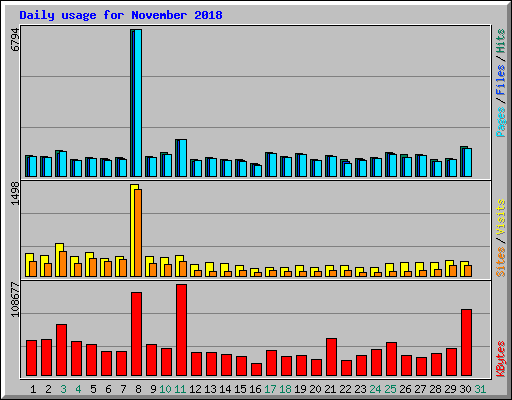Click green day label 31 on the x-axis
The height and width of the screenshot is (400, 512).
[x=480, y=389]
